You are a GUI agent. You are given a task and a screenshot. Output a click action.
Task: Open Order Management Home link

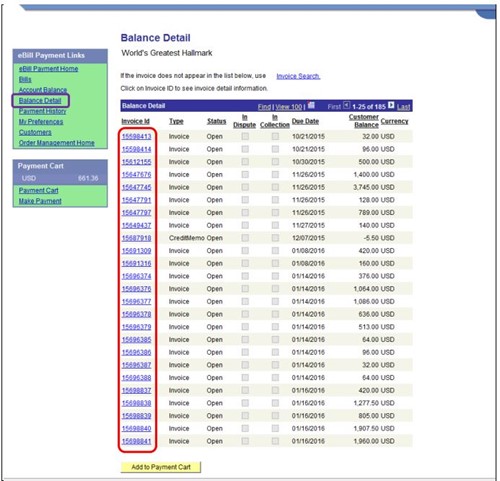pyautogui.click(x=56, y=143)
